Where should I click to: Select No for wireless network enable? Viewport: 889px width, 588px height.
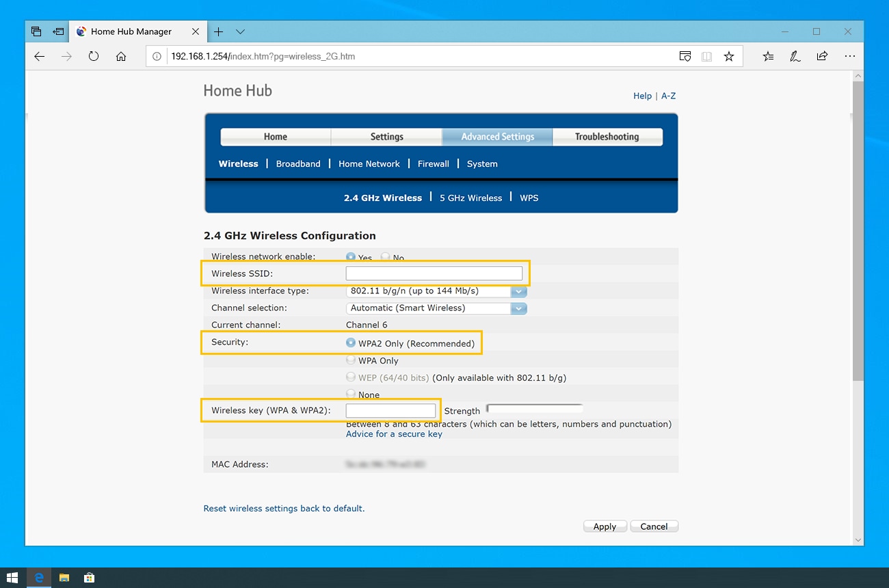coord(386,257)
